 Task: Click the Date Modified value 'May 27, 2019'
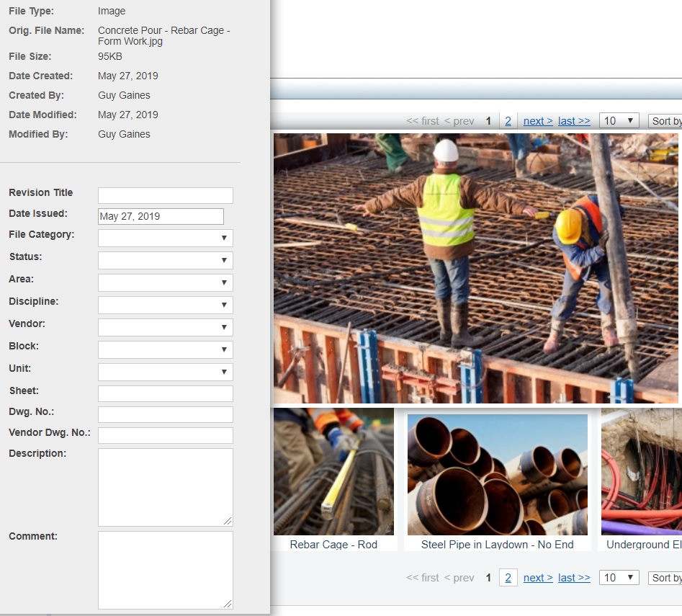point(128,115)
